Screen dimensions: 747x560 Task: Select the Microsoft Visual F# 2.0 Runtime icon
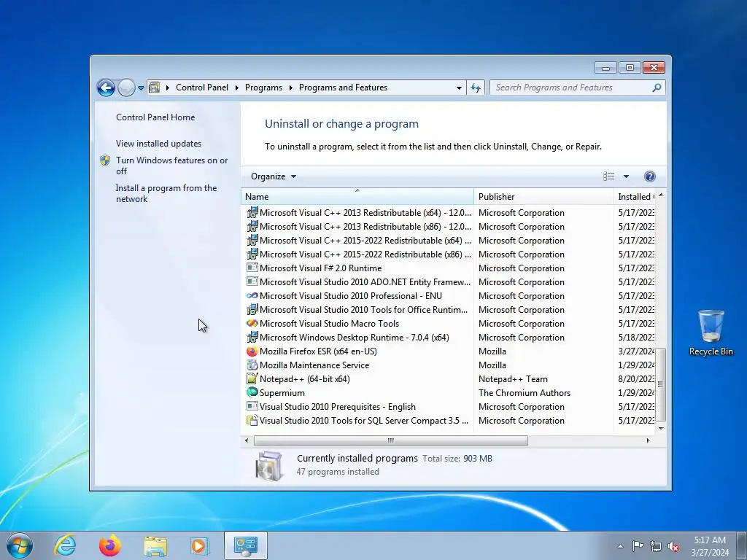tap(252, 268)
